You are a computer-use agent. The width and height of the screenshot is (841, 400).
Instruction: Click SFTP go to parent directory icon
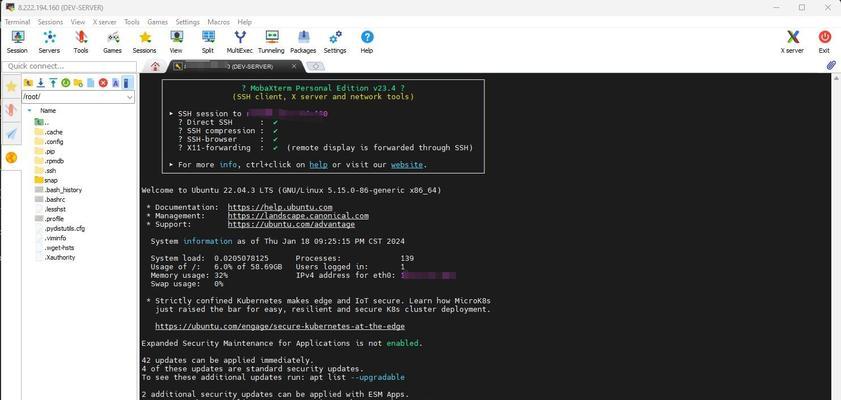point(28,83)
